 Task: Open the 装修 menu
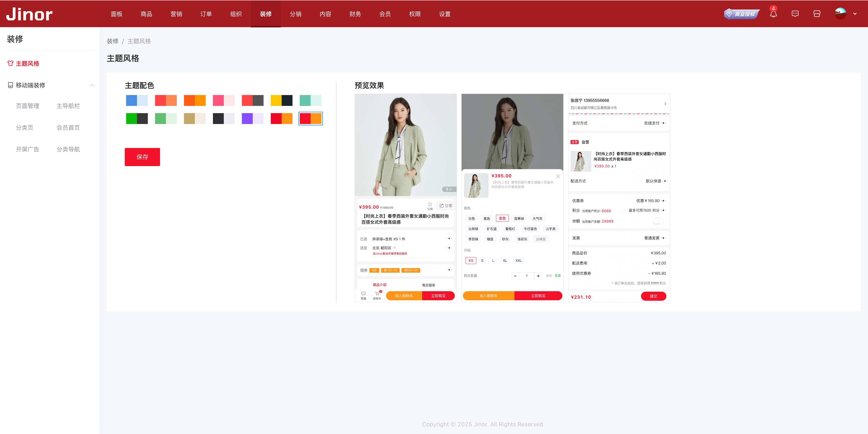point(266,14)
